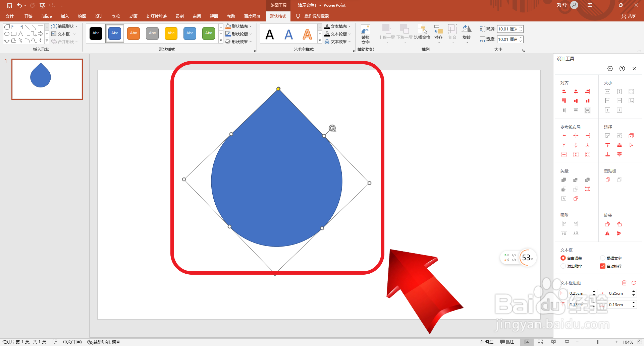
Task: Click the rotate right icon in 旋转
Action: pyautogui.click(x=620, y=224)
